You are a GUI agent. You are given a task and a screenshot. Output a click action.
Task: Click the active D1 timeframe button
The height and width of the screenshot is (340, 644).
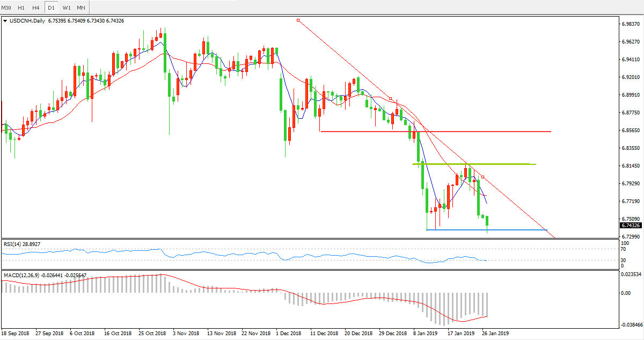coord(51,8)
